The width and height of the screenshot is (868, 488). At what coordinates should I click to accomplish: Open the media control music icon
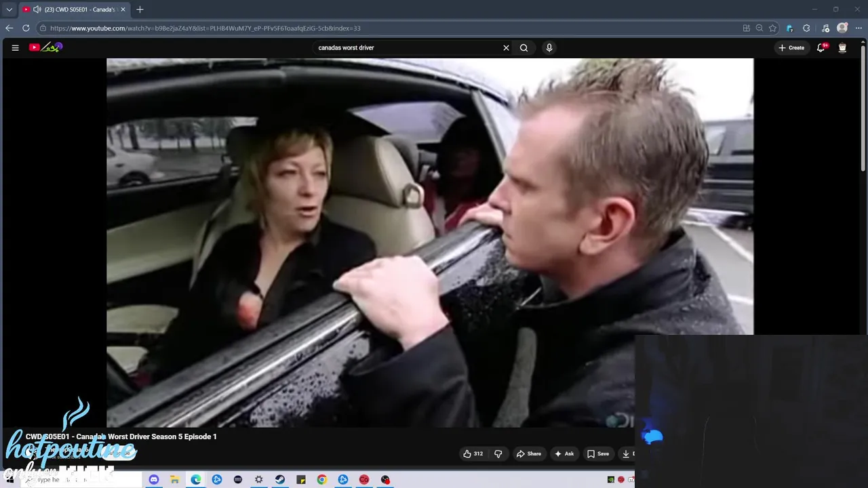825,28
